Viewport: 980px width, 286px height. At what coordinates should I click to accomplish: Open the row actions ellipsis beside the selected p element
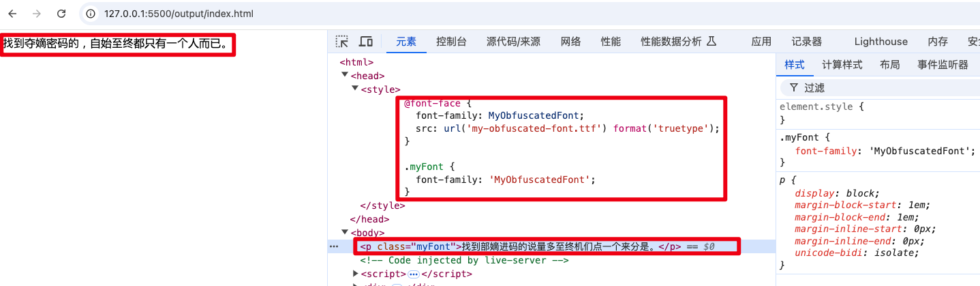point(333,246)
